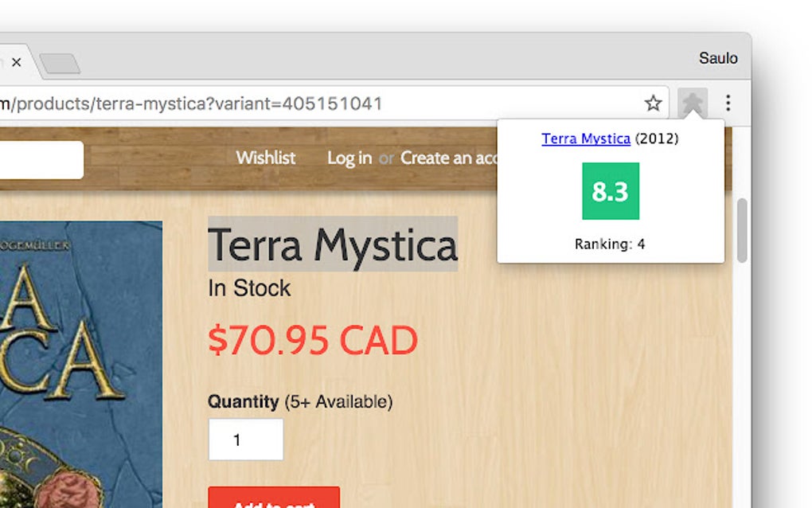Screen dimensions: 812x508
Task: Click the 'Ranking: 4' text in popup
Action: coord(610,244)
